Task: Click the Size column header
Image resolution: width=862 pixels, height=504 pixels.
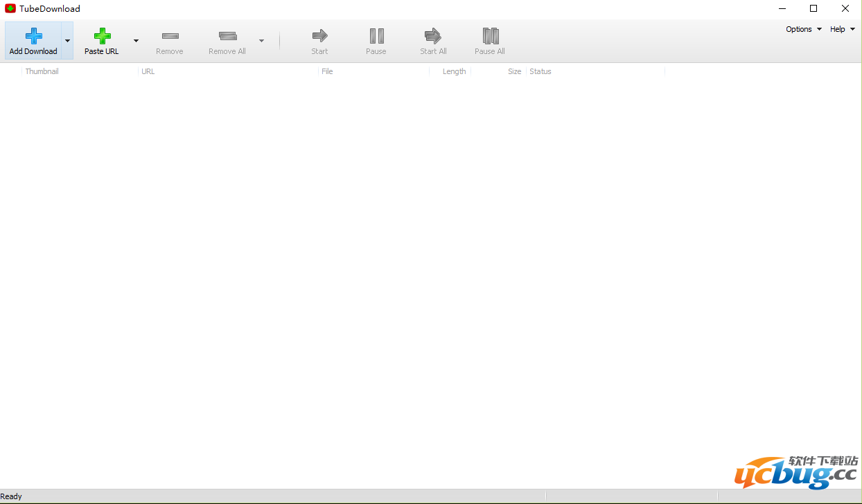Action: pos(514,71)
